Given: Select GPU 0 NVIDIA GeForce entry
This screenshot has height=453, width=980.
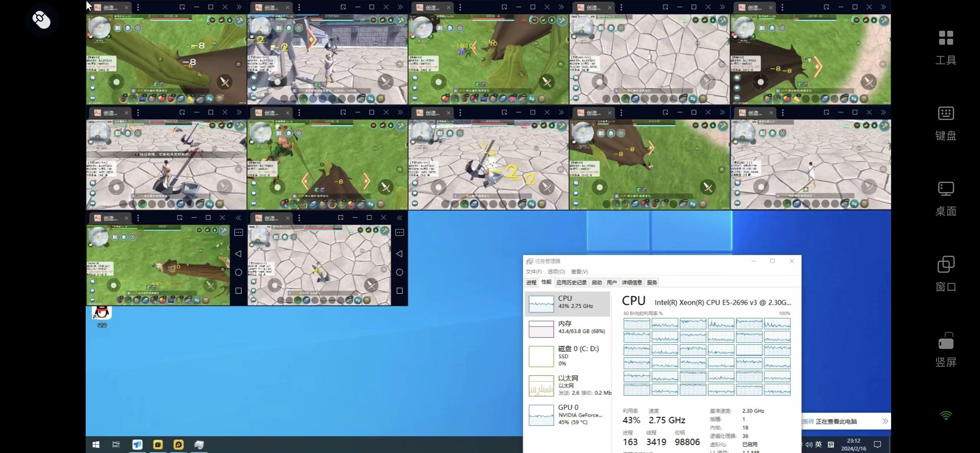Looking at the screenshot, I should click(568, 415).
